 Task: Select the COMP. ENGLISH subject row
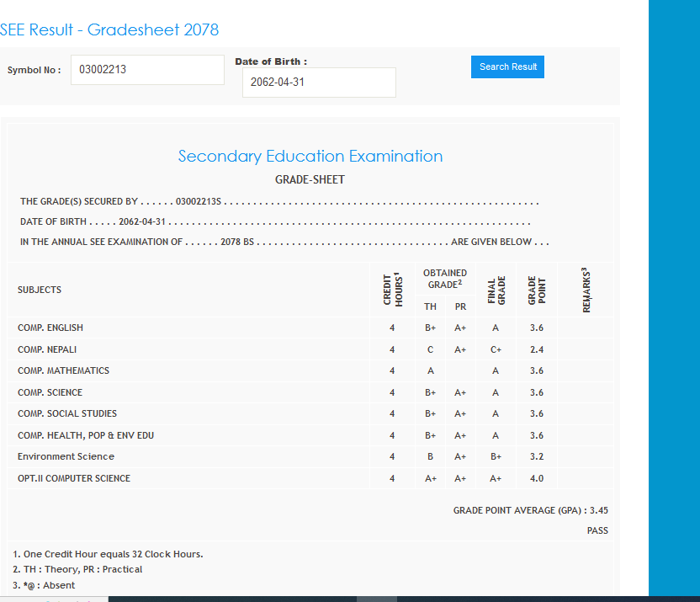click(50, 328)
